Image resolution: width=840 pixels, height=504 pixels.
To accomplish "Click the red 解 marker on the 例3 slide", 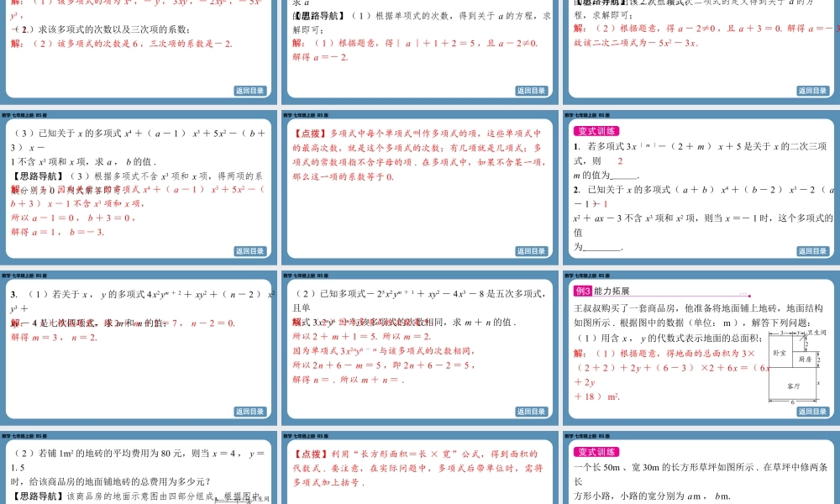I will point(576,353).
